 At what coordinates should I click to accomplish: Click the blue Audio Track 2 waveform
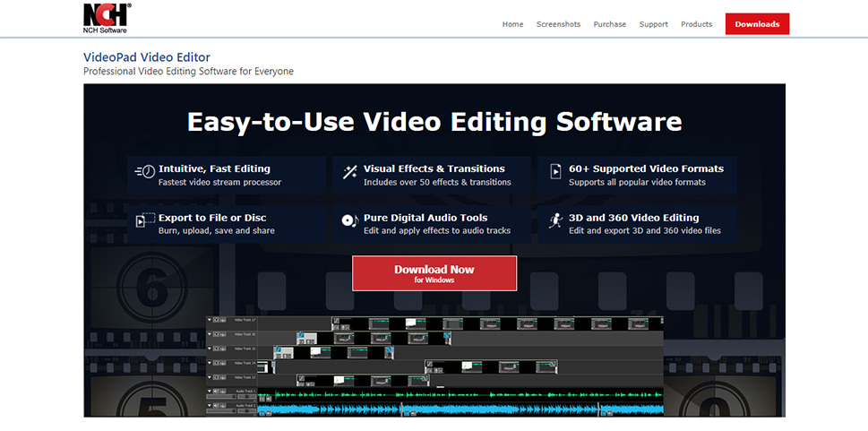pyautogui.click(x=460, y=409)
